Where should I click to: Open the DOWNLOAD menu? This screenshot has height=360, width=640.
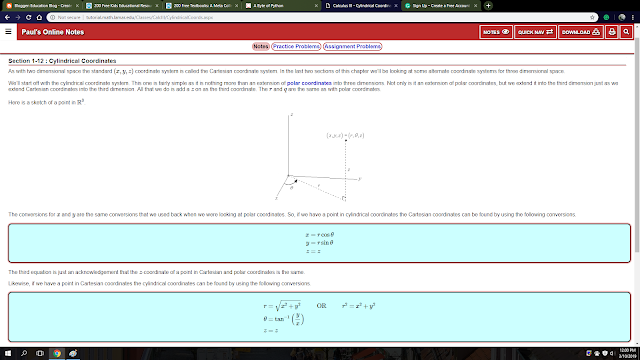(580, 32)
